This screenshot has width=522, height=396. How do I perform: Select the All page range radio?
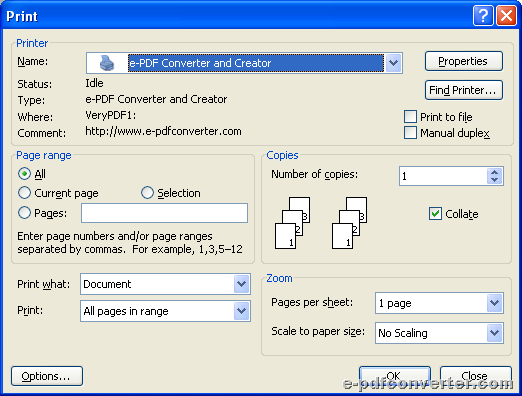coord(24,174)
